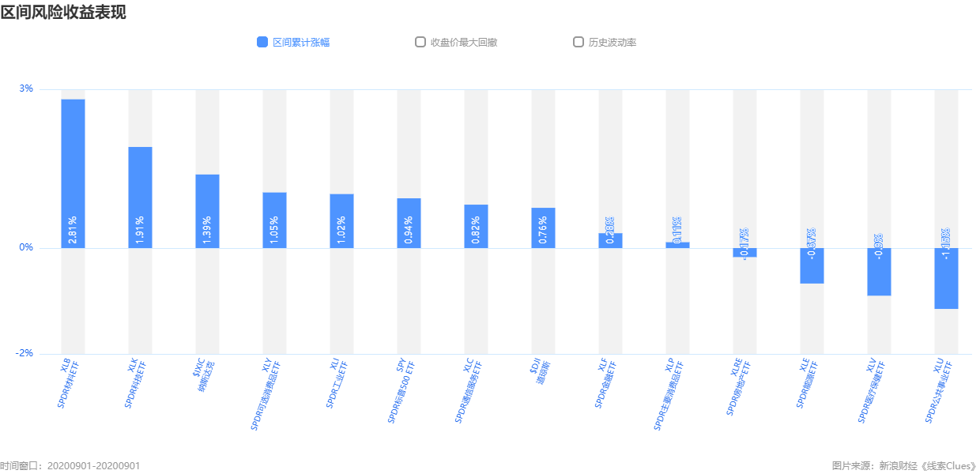Screen dimensions: 980x474
Task: Select the XLI bar showing 1.02%
Action: coord(341,221)
